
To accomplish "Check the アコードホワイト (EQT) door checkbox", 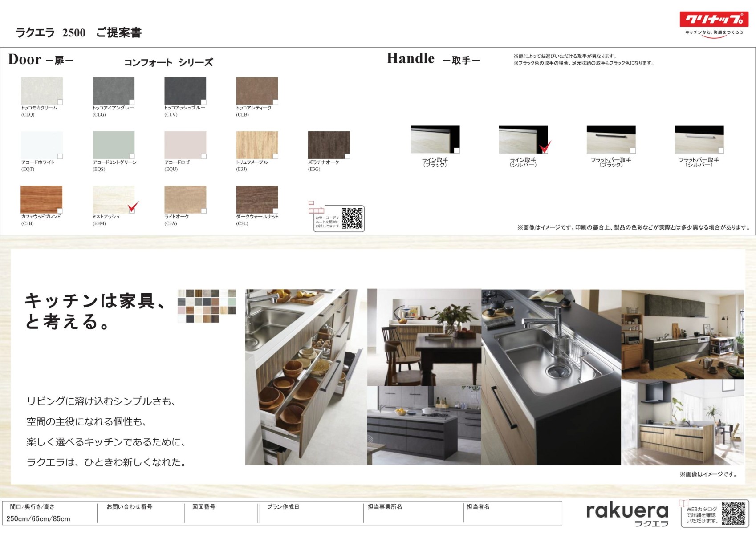I will (x=60, y=157).
